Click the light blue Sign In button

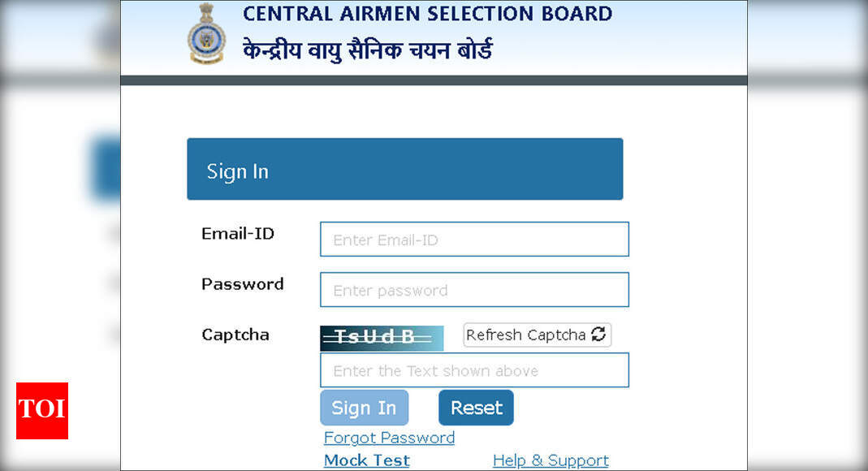365,408
